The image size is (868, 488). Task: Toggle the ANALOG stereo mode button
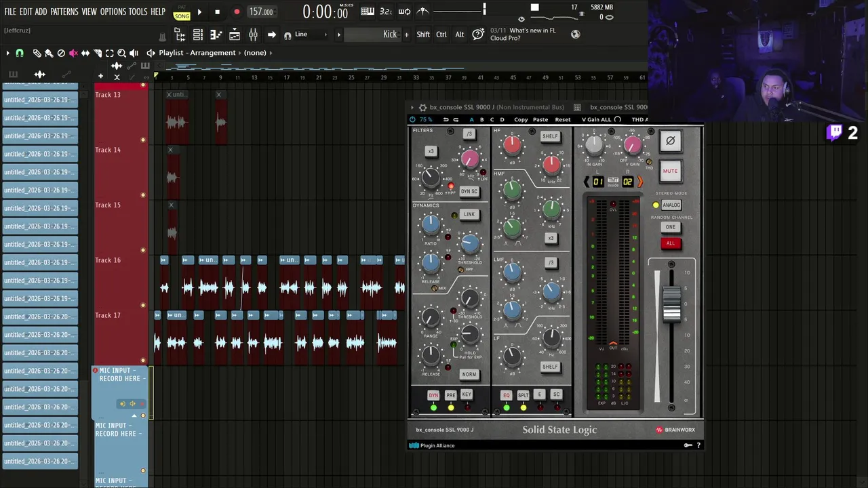671,205
